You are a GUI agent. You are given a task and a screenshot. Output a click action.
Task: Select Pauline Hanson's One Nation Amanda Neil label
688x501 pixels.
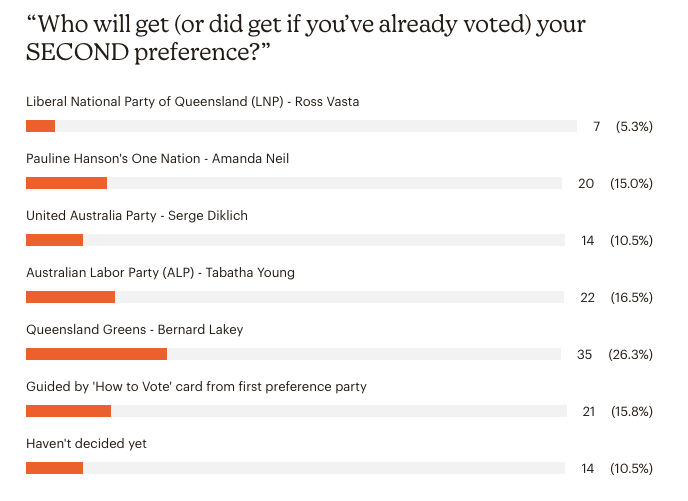(158, 158)
